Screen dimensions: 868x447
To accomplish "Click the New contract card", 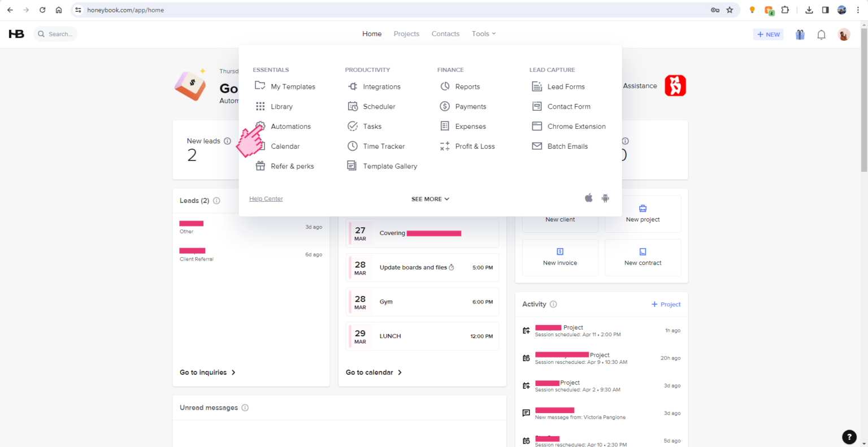I will click(643, 257).
